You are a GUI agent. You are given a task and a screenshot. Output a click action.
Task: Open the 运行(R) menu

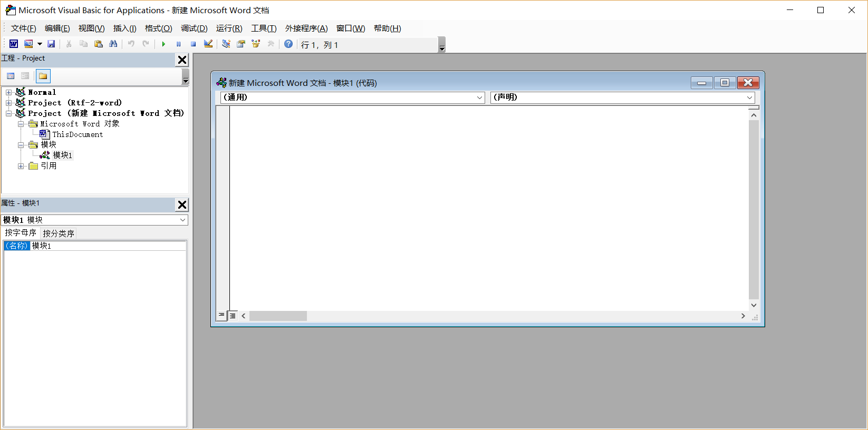(229, 28)
